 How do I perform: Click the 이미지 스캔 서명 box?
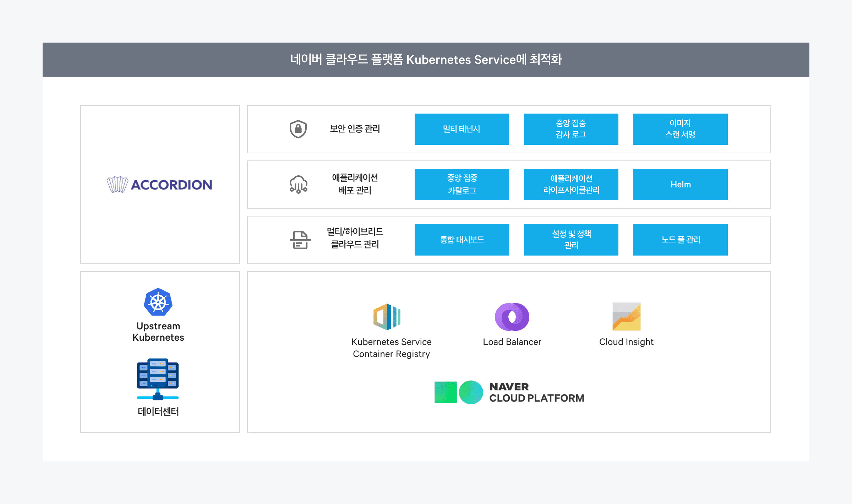(680, 129)
